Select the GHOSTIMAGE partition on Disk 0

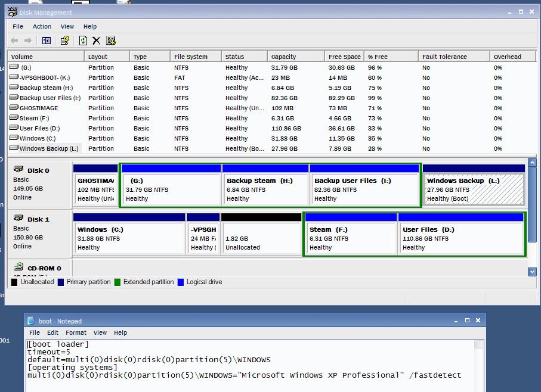(x=95, y=186)
